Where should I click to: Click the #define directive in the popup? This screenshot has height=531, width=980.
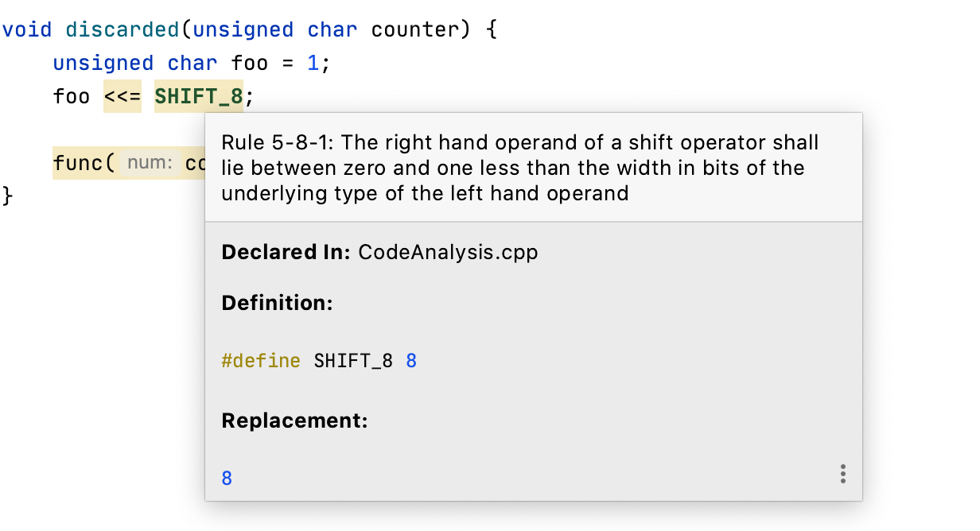[261, 361]
